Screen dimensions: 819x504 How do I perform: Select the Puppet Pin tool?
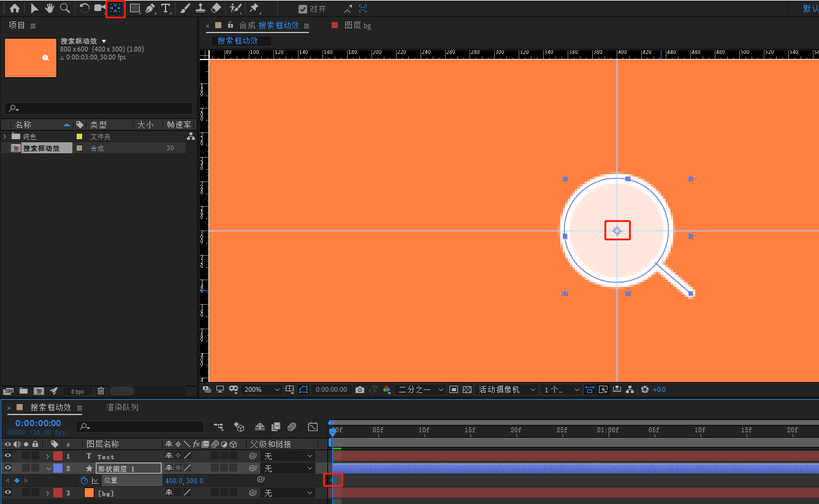[254, 9]
